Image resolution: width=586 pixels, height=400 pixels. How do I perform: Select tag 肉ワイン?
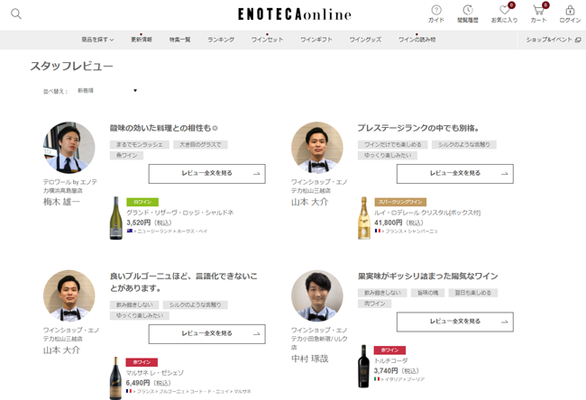(x=375, y=304)
